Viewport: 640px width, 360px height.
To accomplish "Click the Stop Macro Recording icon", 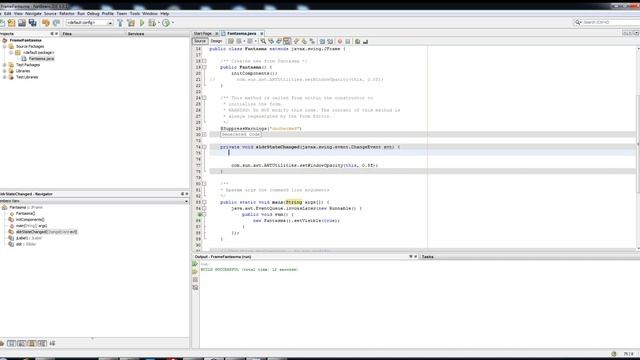I will (348, 41).
